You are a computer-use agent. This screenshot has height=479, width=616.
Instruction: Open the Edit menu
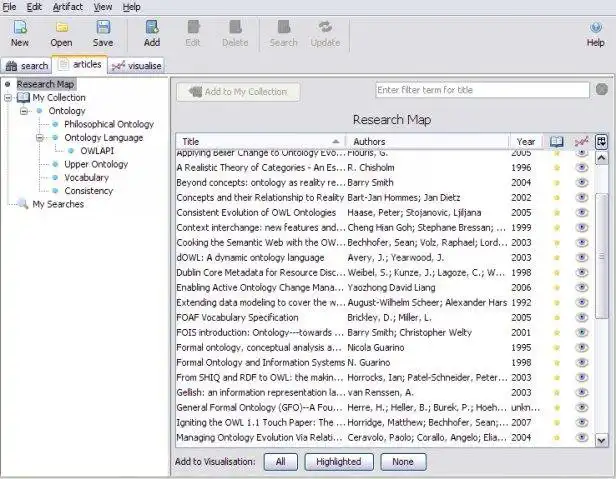(x=34, y=7)
